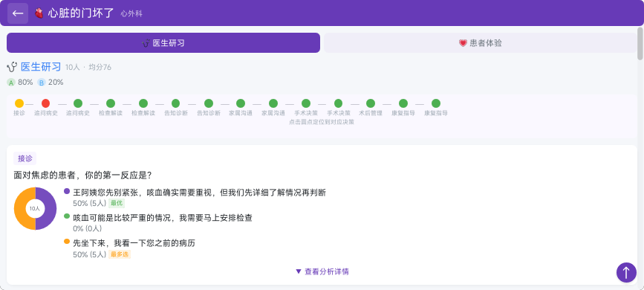The image size is (644, 290).
Task: Jump to the second 告知诊断 dot
Action: 209,103
